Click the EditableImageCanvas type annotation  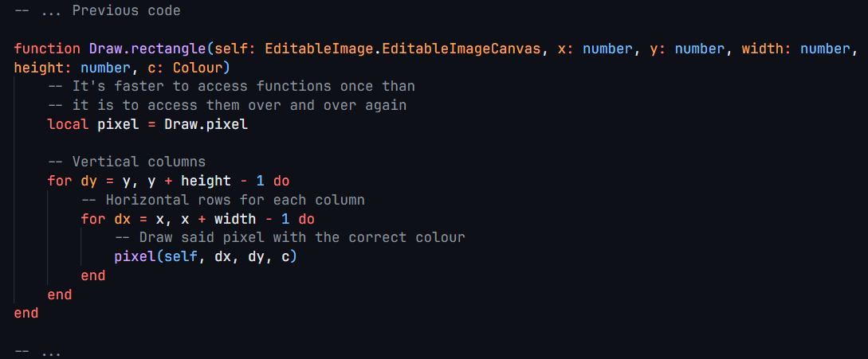pos(461,49)
